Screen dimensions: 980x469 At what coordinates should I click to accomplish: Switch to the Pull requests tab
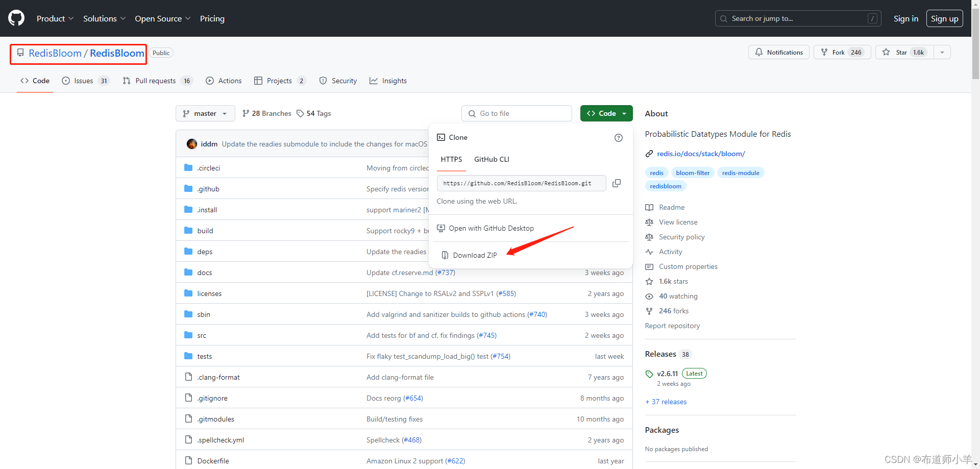pyautogui.click(x=157, y=81)
